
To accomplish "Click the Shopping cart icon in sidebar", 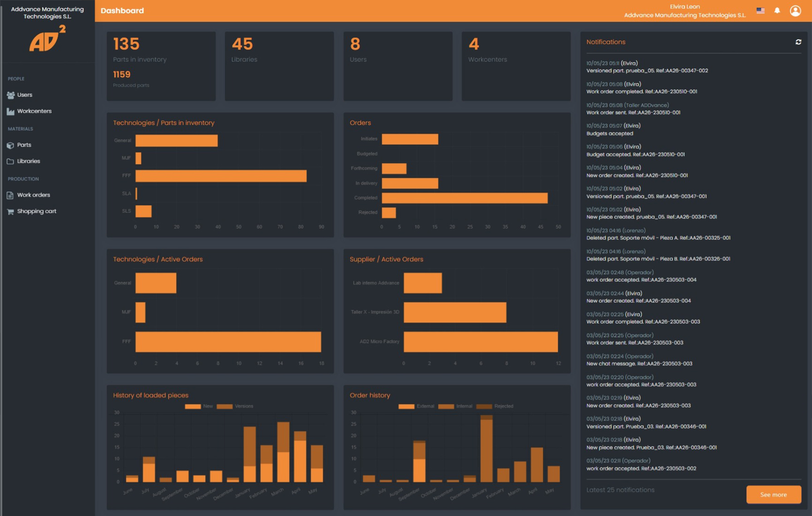I will (x=10, y=211).
